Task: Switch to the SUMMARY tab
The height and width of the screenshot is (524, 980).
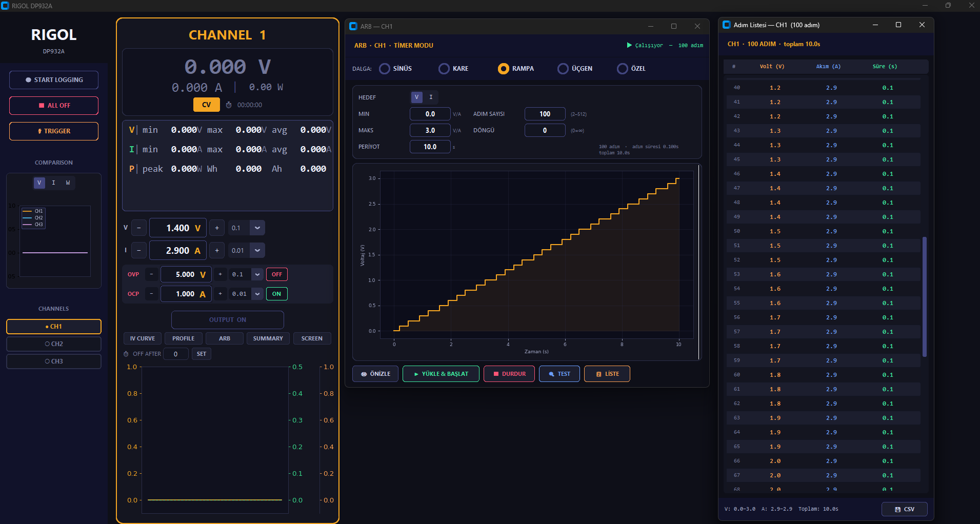Action: (268, 338)
